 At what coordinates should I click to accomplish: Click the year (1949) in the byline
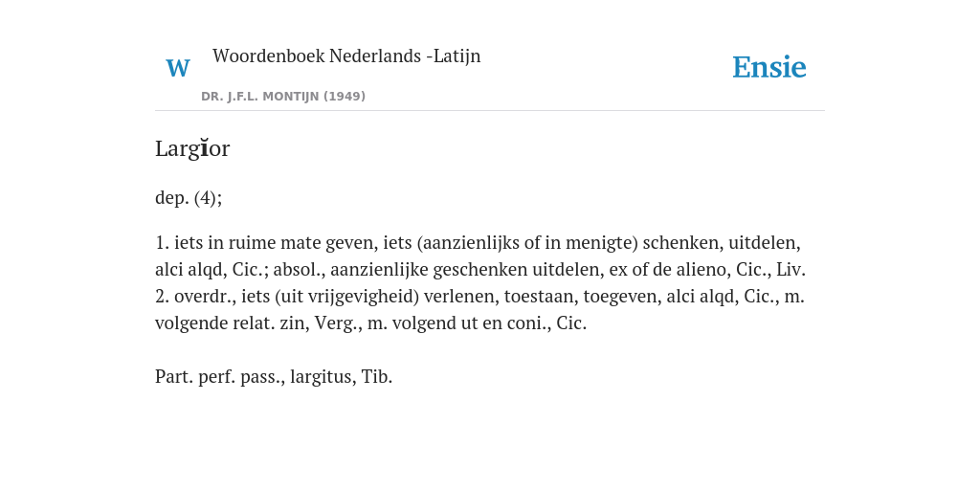pos(345,97)
